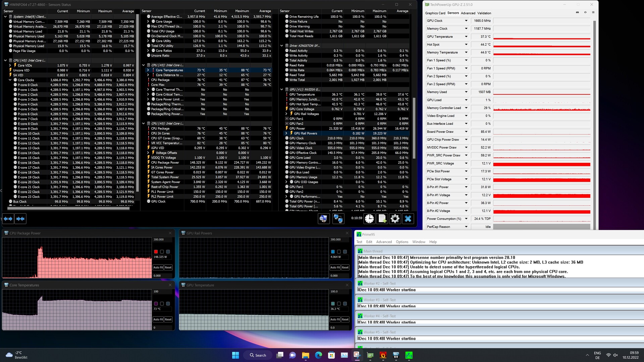Collapse the Drive KINGSTON section
This screenshot has height=362, width=644.
click(x=282, y=46)
